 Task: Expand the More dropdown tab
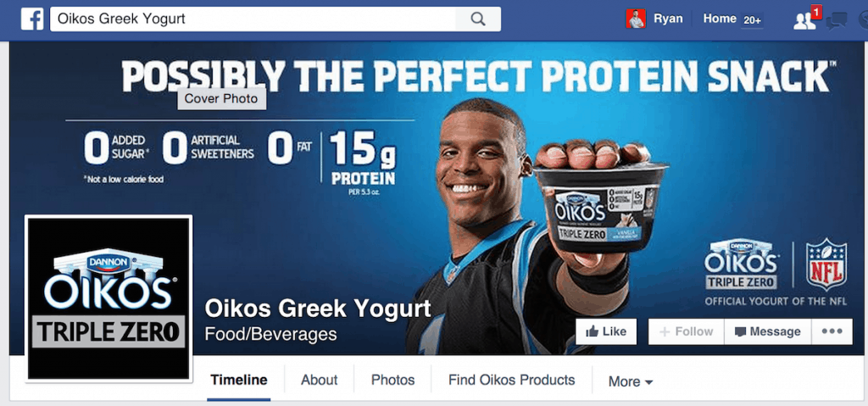(x=631, y=381)
